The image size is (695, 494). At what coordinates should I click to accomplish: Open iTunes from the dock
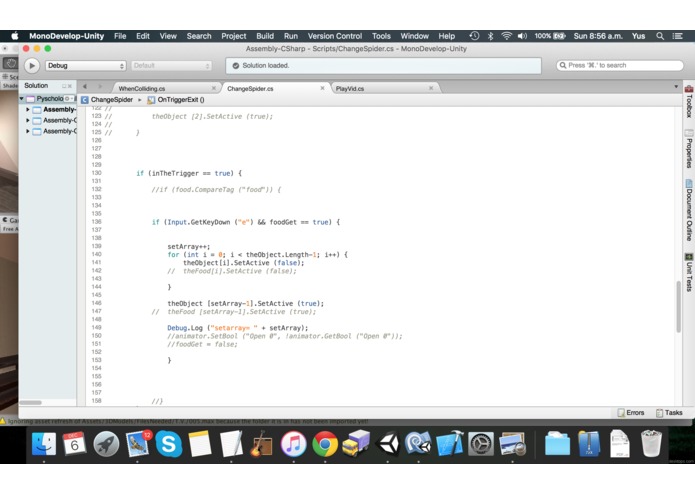point(293,444)
